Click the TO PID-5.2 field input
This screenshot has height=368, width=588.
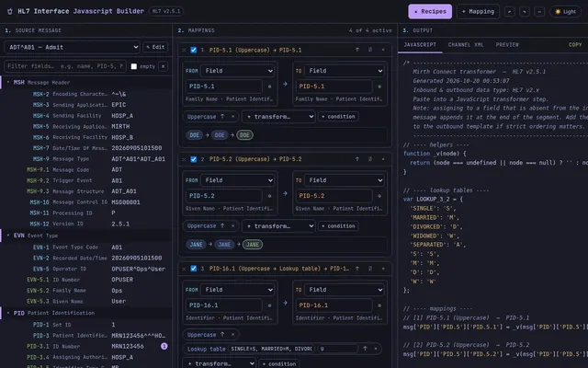coord(334,196)
